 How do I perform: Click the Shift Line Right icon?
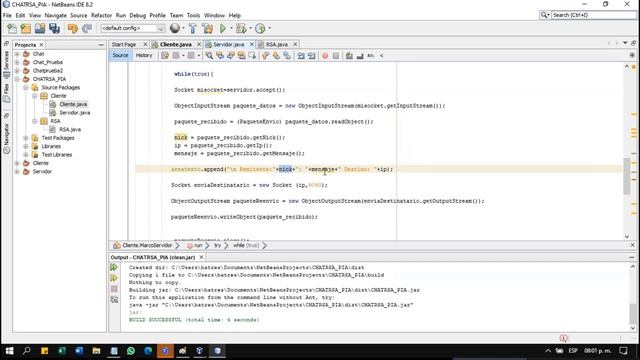coord(311,56)
